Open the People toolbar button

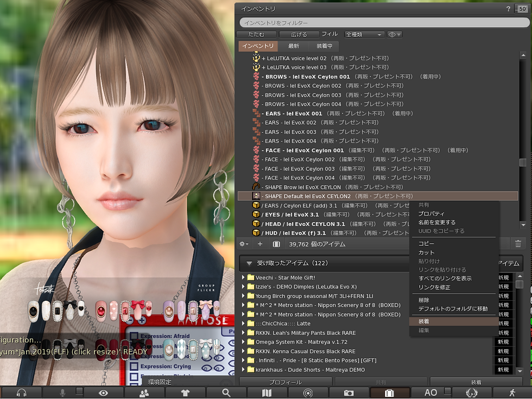click(x=144, y=393)
